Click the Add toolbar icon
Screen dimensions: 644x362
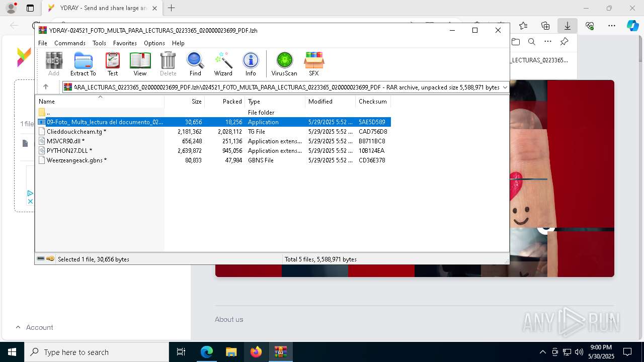(x=54, y=64)
